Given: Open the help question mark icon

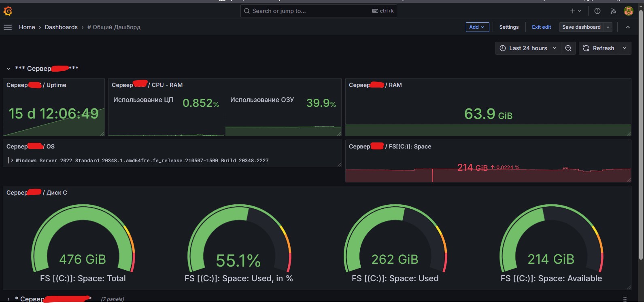Looking at the screenshot, I should coord(597,11).
